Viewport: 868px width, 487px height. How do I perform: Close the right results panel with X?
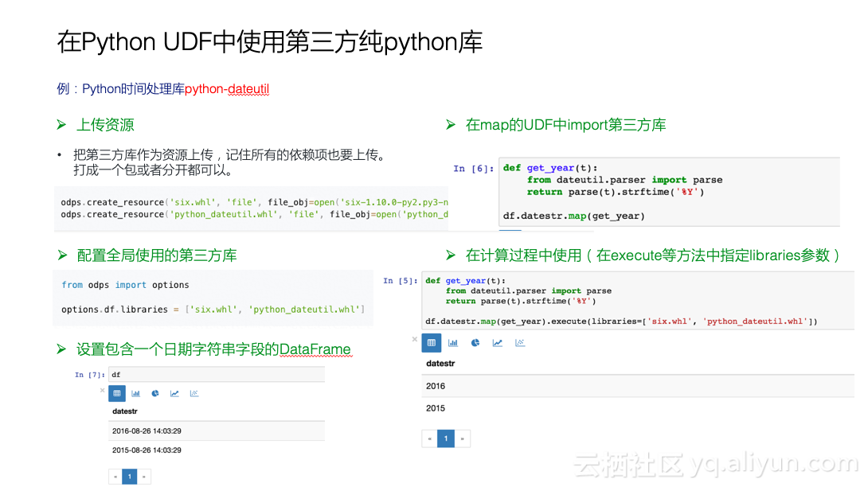(x=415, y=339)
